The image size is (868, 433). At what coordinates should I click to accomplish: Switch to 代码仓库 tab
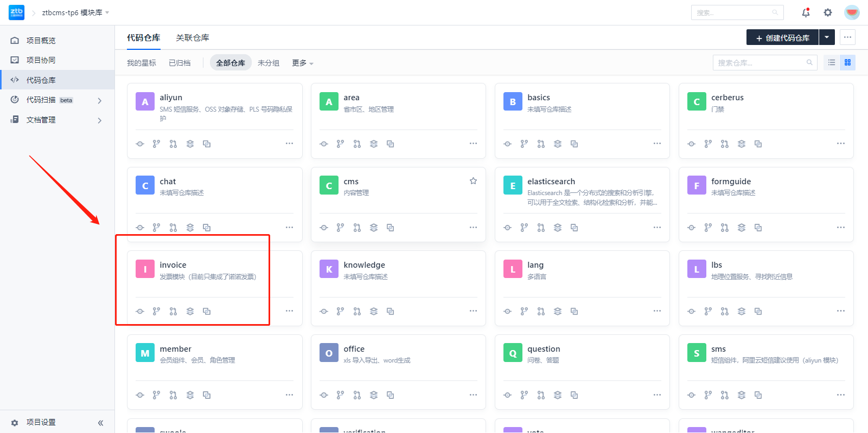click(144, 37)
